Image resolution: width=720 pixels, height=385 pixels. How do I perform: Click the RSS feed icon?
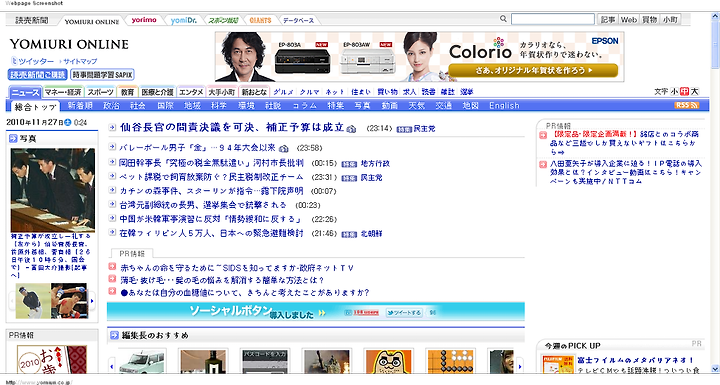coord(686,105)
